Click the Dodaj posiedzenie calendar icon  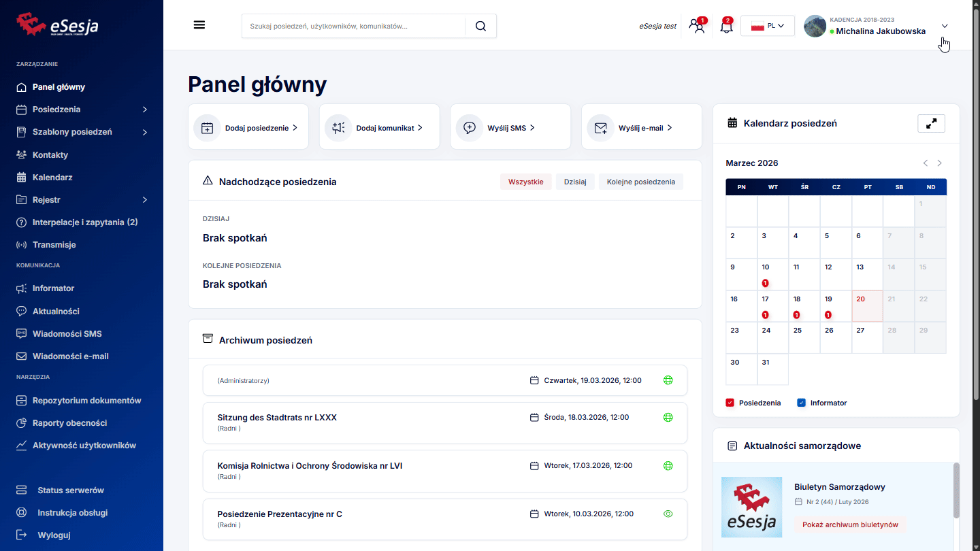[x=208, y=128]
